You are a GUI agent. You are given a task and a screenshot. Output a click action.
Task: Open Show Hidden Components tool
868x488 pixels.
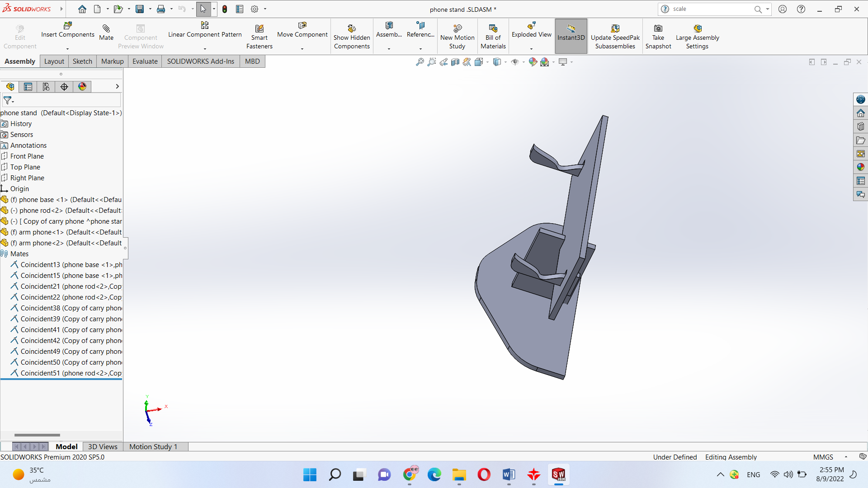351,29
